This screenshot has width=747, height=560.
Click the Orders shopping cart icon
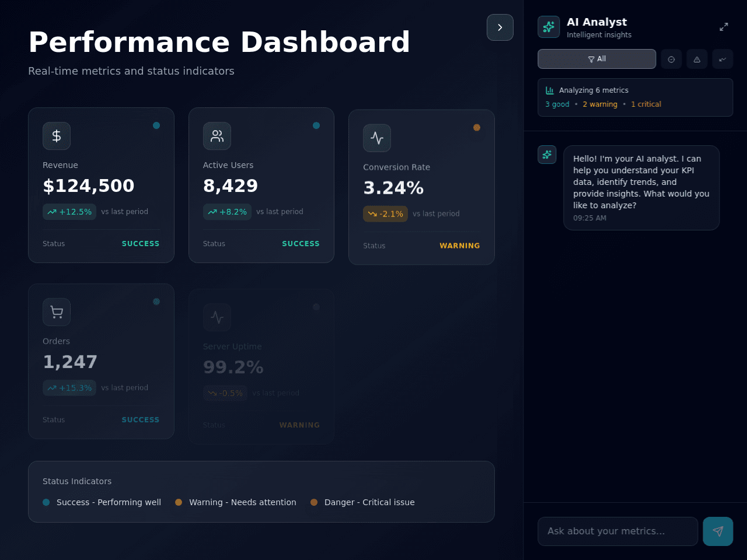[x=57, y=312]
